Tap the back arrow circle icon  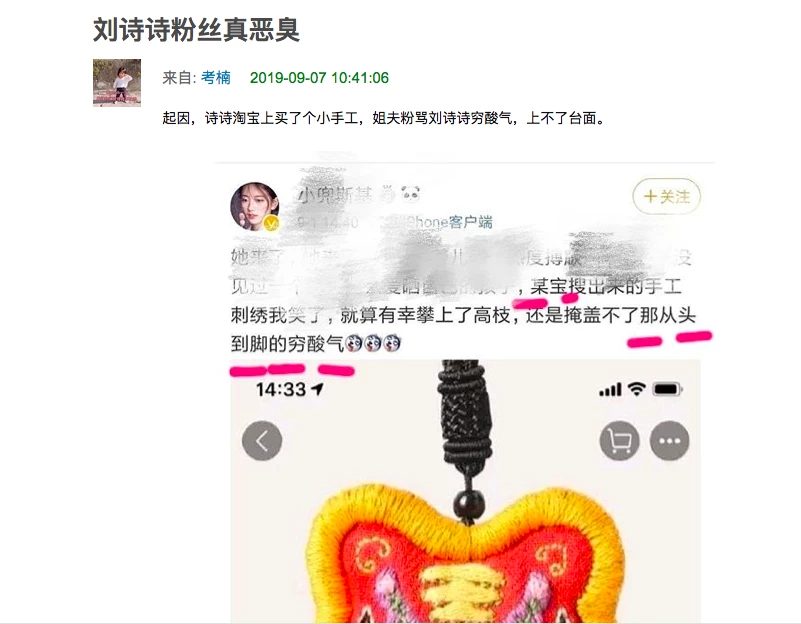pyautogui.click(x=262, y=441)
